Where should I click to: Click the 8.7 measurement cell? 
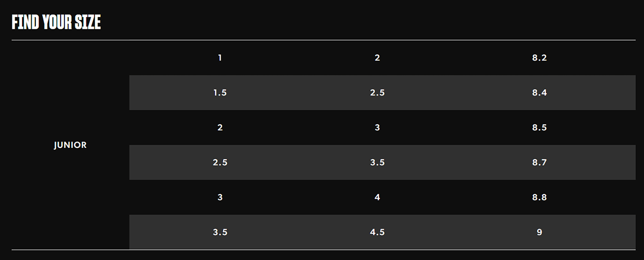539,162
